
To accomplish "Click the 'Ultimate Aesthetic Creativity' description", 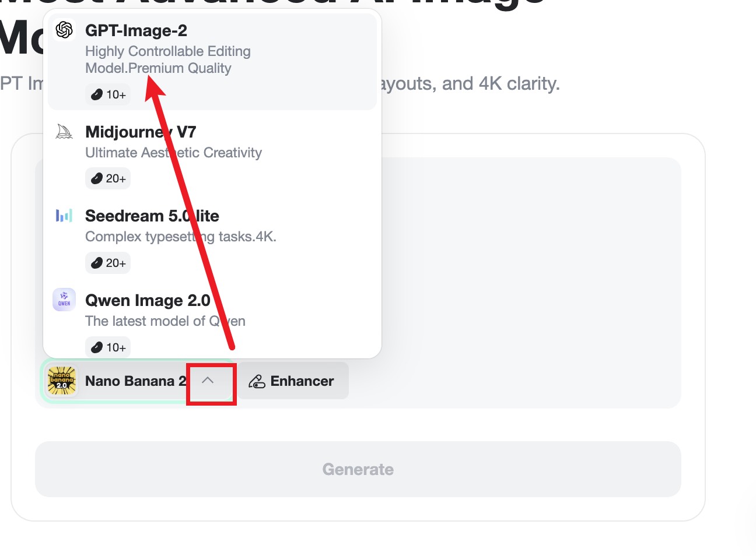I will coord(173,153).
